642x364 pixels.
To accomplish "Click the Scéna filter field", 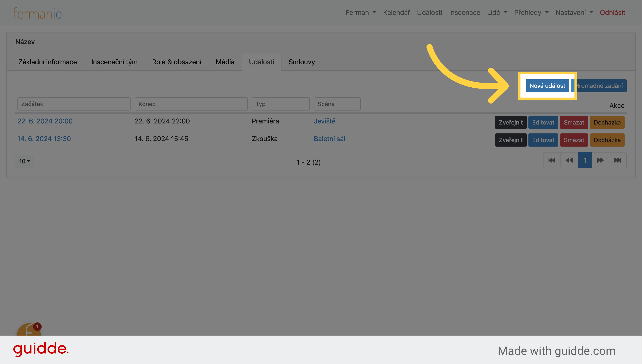I will 337,104.
